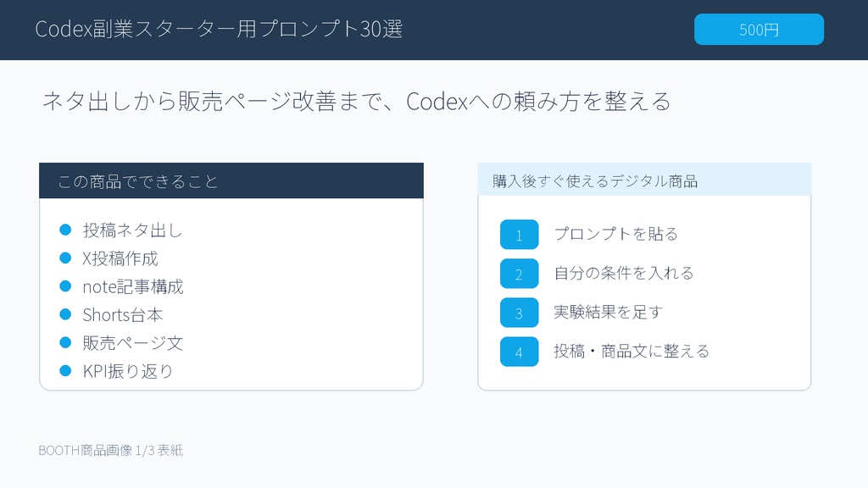Click the number 2 step badge
Viewport: 868px width, 488px height.
pos(520,274)
